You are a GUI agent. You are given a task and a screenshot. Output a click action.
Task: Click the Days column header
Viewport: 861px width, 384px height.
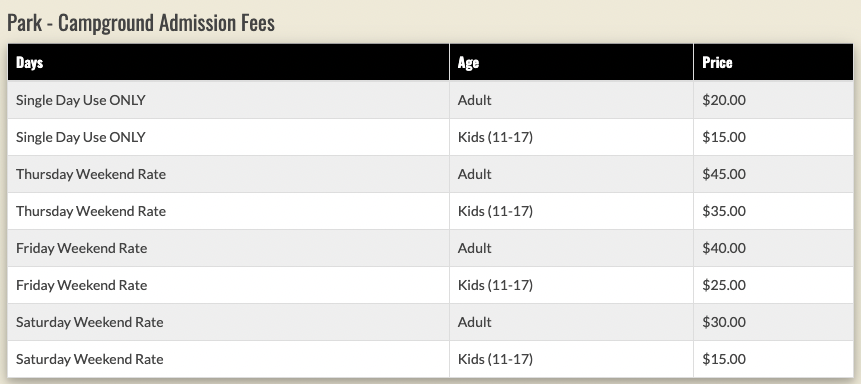[x=228, y=62]
